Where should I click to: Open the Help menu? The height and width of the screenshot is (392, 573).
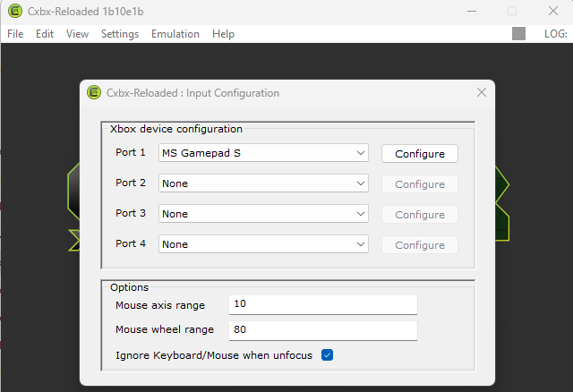223,34
